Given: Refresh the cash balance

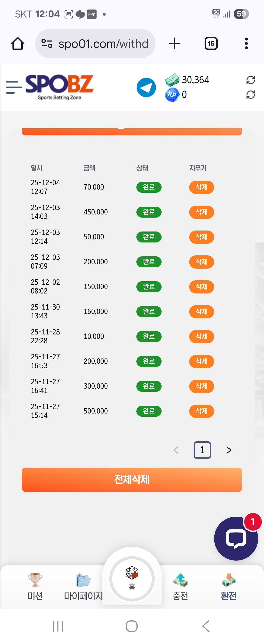Looking at the screenshot, I should click(x=251, y=80).
